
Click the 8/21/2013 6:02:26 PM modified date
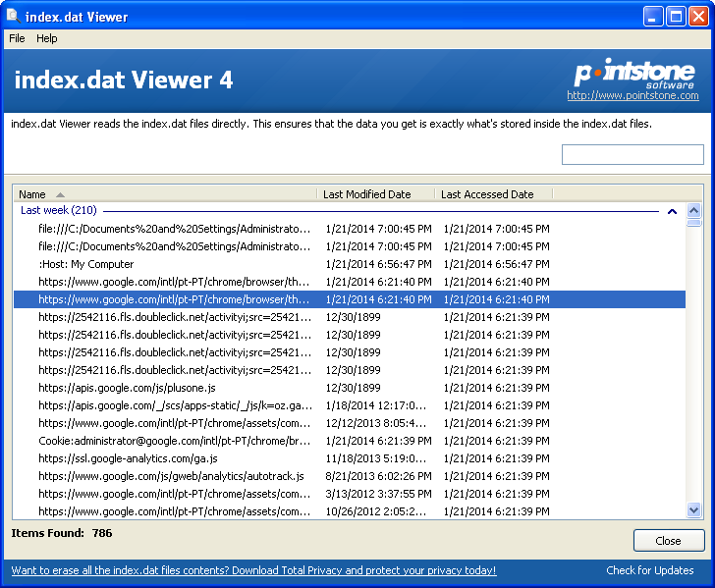pos(378,476)
